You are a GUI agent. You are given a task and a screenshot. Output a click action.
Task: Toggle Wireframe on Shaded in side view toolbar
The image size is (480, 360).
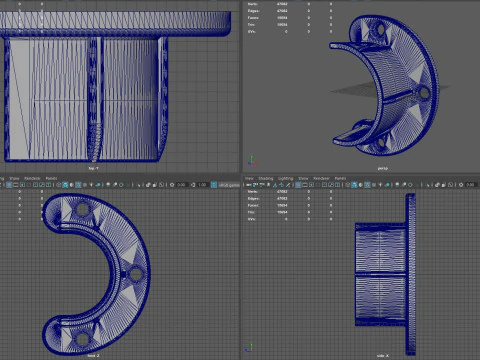[x=367, y=185]
